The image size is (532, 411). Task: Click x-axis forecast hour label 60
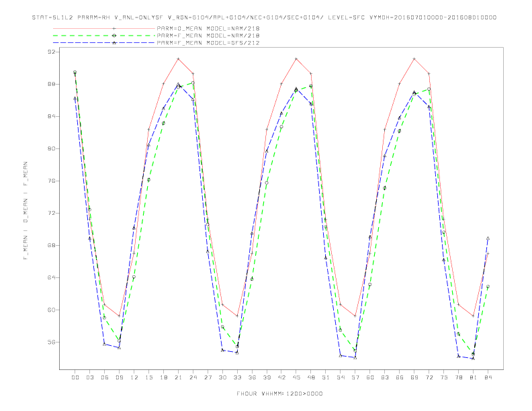point(370,377)
